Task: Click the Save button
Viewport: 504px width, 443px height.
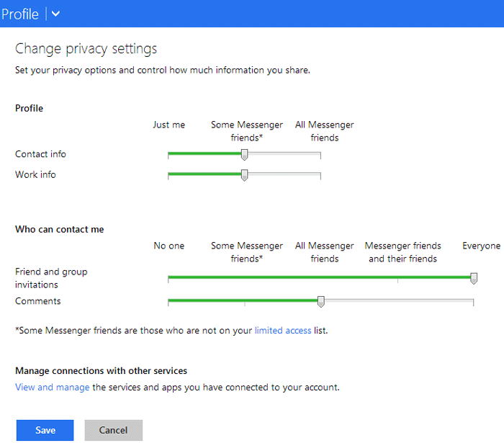Action: tap(45, 430)
